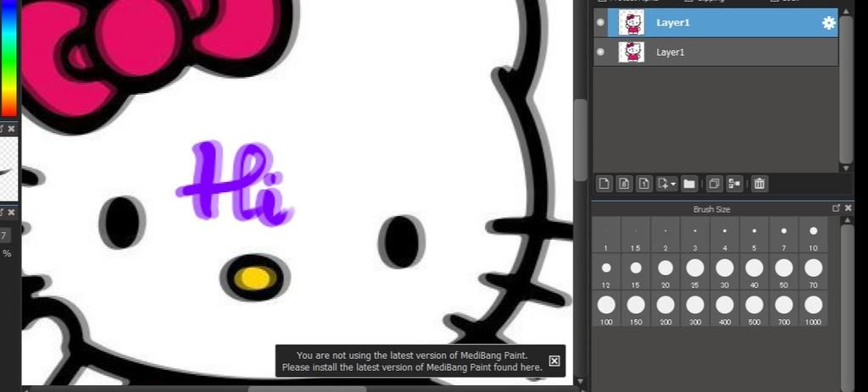Image resolution: width=868 pixels, height=392 pixels.
Task: Choose brush size 10
Action: [x=813, y=235]
